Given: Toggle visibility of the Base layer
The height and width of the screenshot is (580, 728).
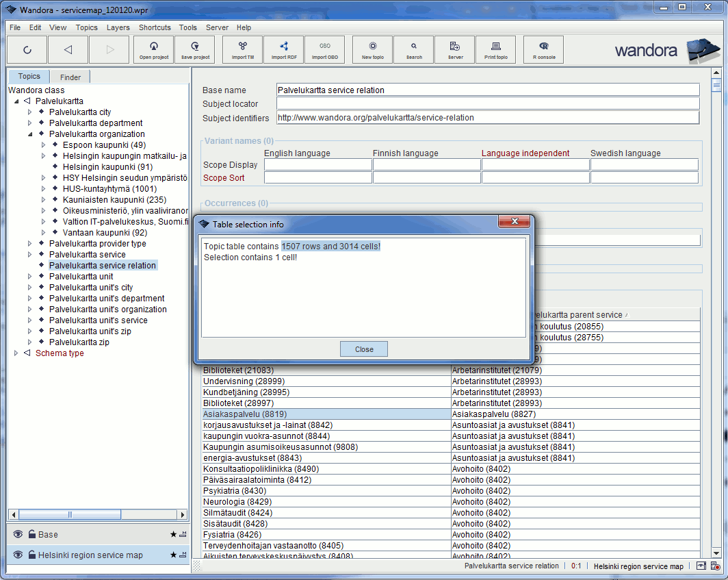Looking at the screenshot, I should point(17,534).
